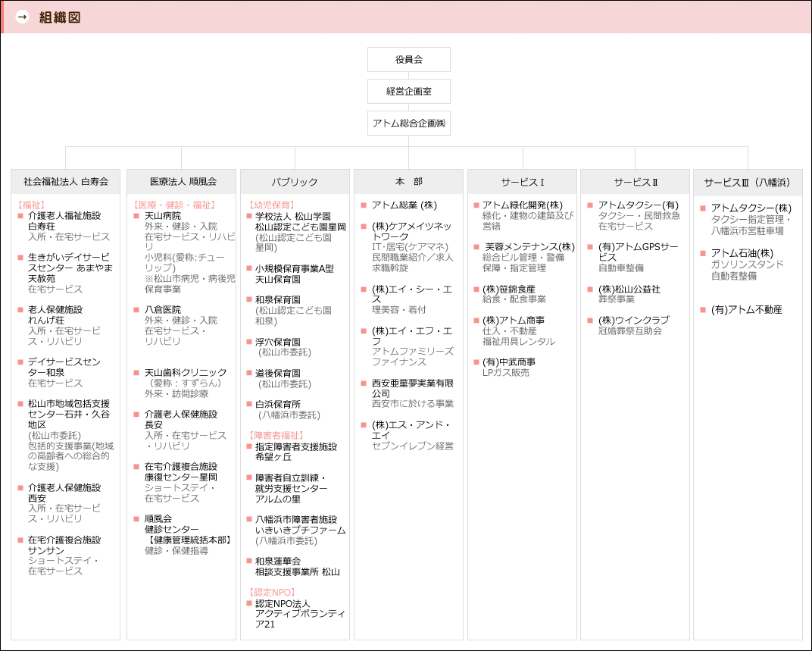Click 八倉医院 entry

pos(162,309)
